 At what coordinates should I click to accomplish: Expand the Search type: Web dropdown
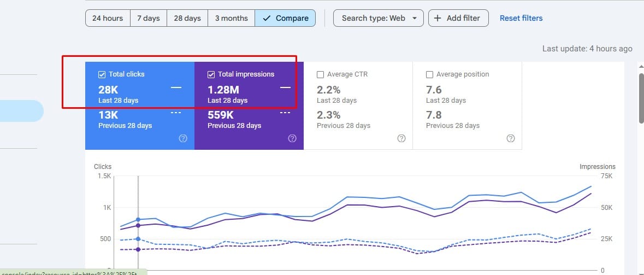pyautogui.click(x=379, y=18)
